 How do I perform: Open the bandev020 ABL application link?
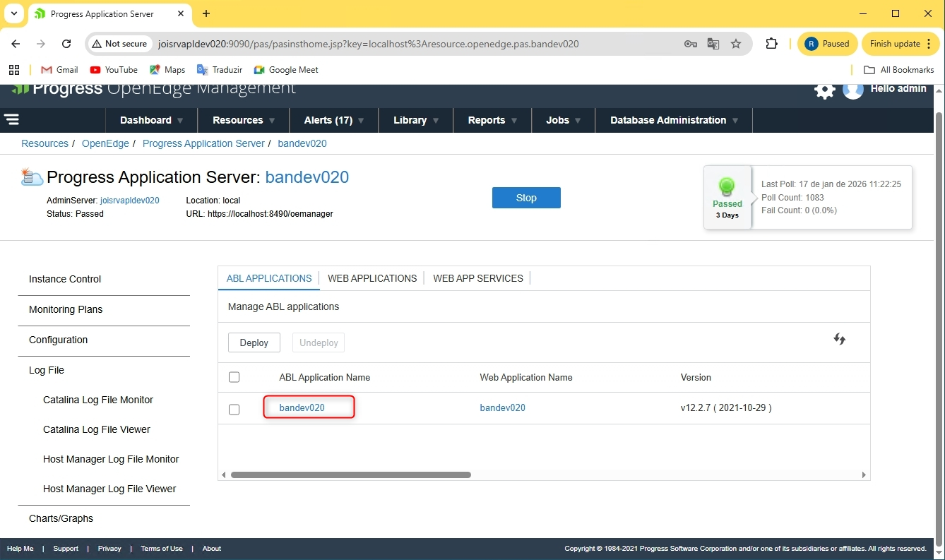point(302,407)
